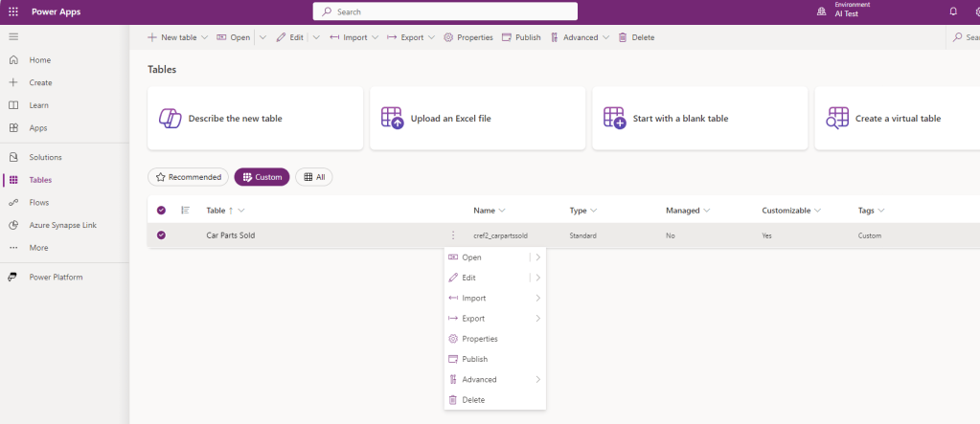Open Power Platform from sidebar
The image size is (980, 424).
coord(56,278)
